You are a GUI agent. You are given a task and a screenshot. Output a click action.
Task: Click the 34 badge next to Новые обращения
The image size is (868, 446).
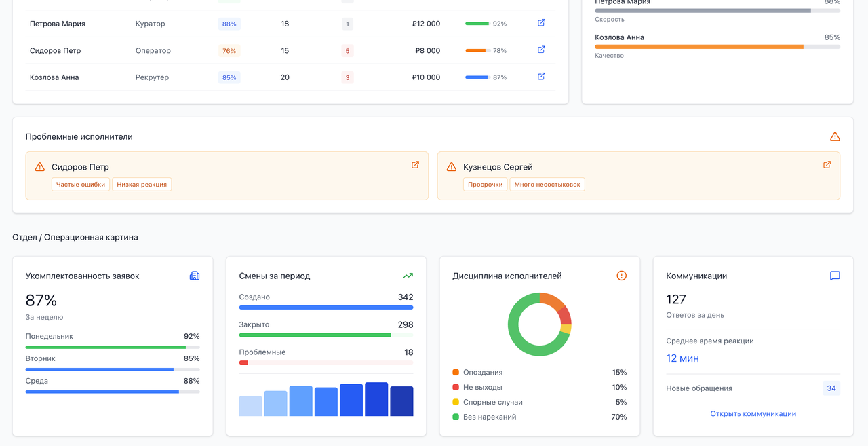click(831, 388)
